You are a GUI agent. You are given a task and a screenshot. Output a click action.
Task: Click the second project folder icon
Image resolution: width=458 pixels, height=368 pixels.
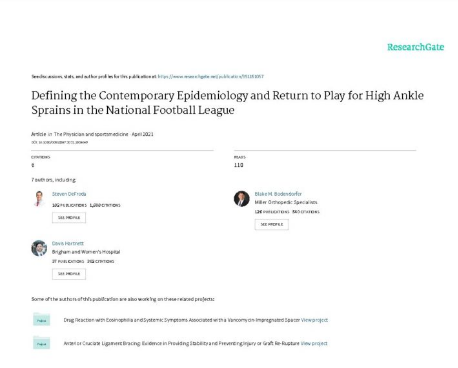click(x=42, y=343)
